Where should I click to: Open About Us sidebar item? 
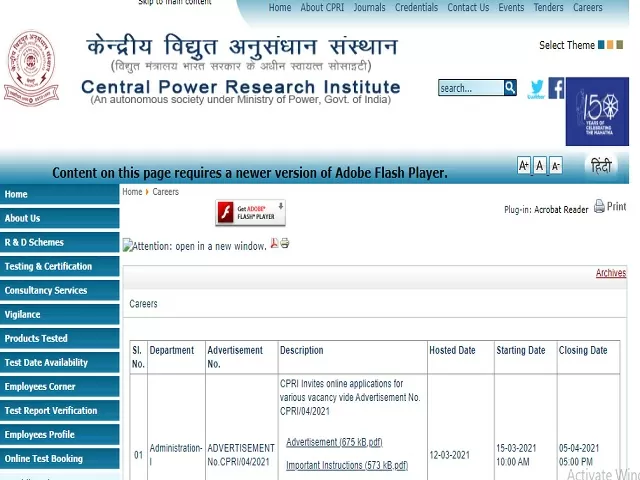click(60, 218)
